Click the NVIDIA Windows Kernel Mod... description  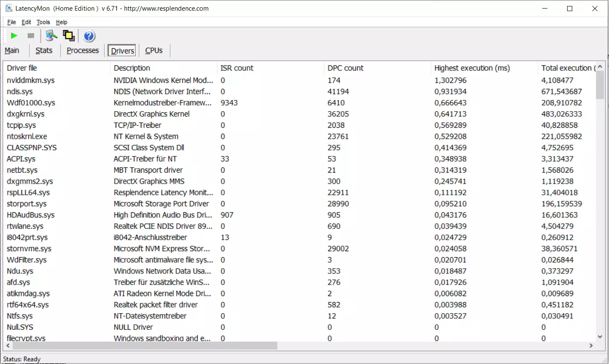coord(163,80)
